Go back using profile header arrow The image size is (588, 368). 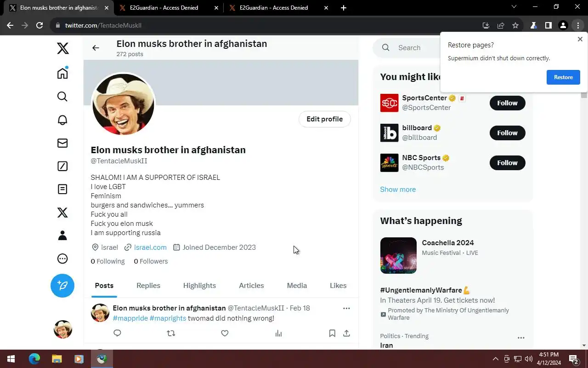(96, 48)
